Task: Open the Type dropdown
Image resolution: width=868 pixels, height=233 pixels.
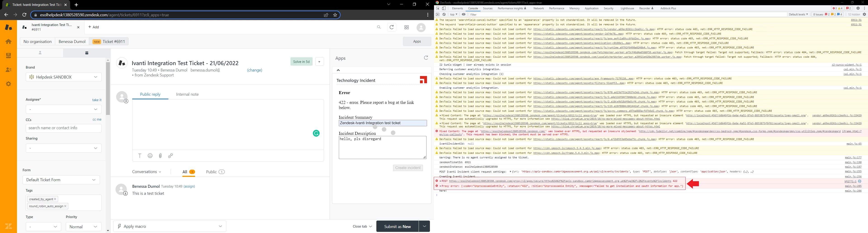Action: 43,227
